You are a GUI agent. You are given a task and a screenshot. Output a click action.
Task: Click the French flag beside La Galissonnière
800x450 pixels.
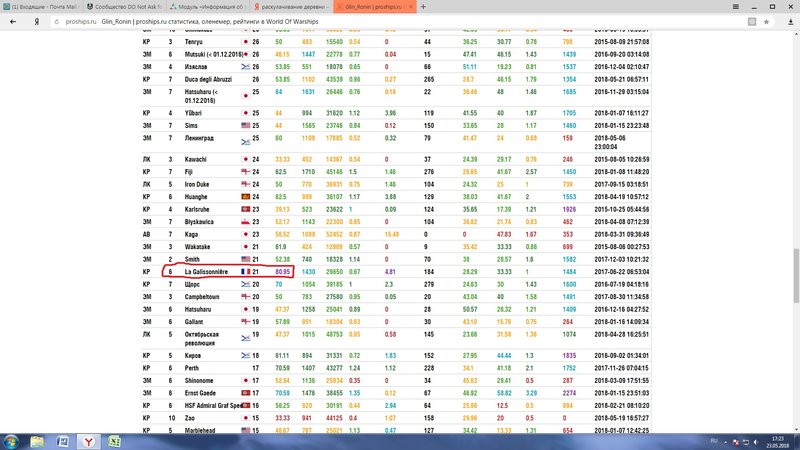[245, 271]
